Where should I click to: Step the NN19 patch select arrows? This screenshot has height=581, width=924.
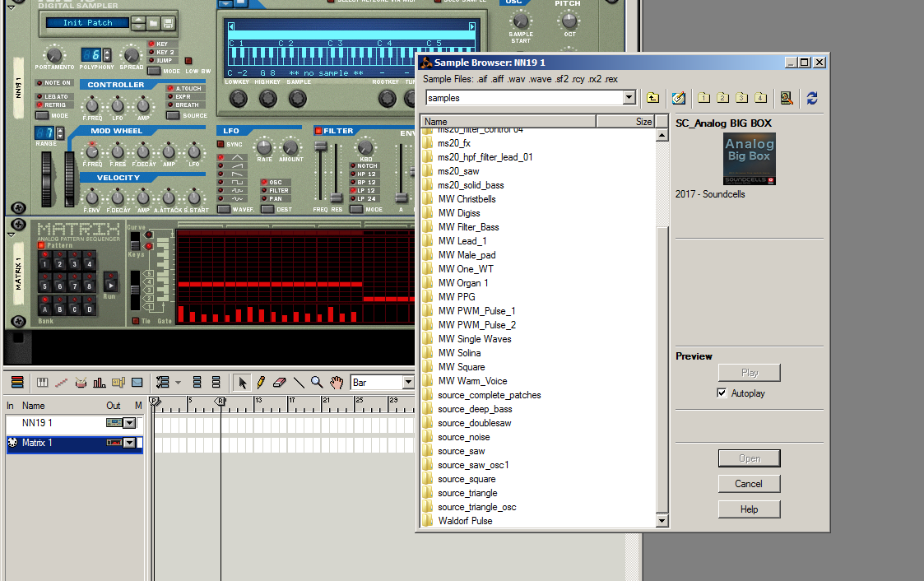click(138, 23)
